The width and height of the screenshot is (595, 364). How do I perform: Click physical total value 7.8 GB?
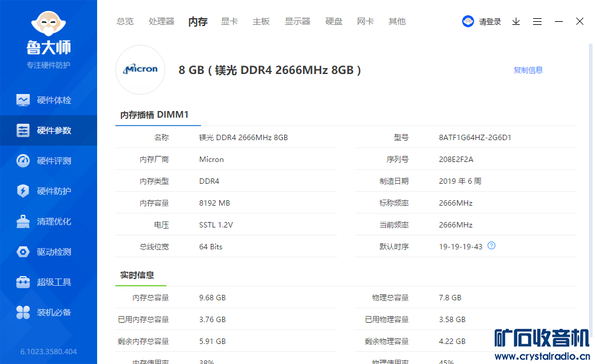pos(450,298)
